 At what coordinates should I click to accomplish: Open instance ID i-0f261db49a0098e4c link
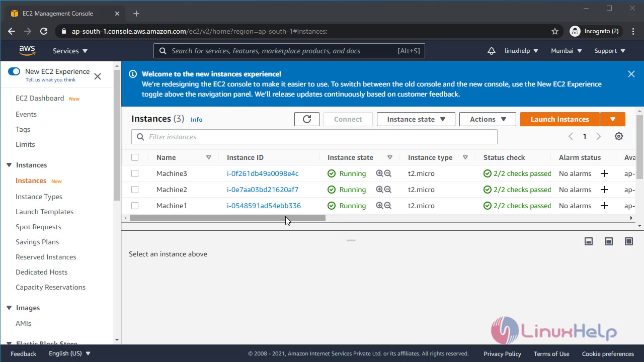point(263,173)
